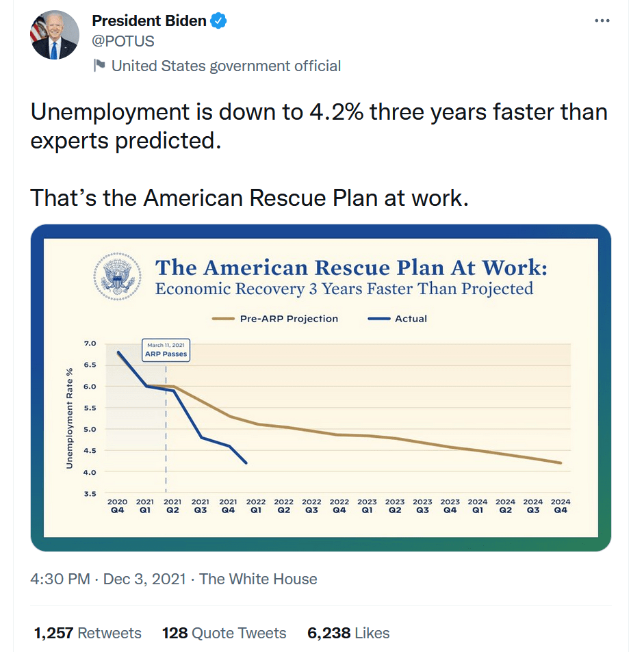Open President Biden's profile picture
Image resolution: width=644 pixels, height=652 pixels.
54,35
